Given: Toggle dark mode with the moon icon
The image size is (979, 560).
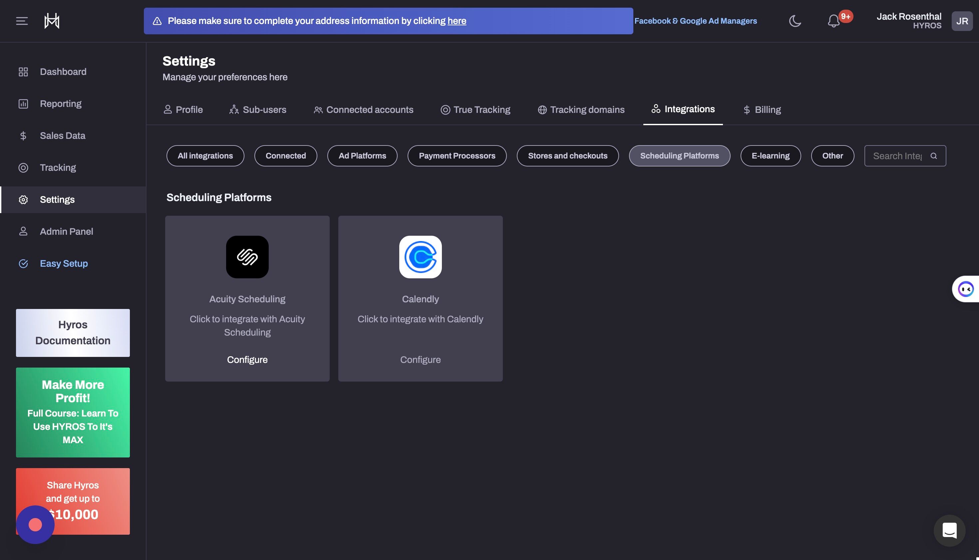Looking at the screenshot, I should 795,21.
